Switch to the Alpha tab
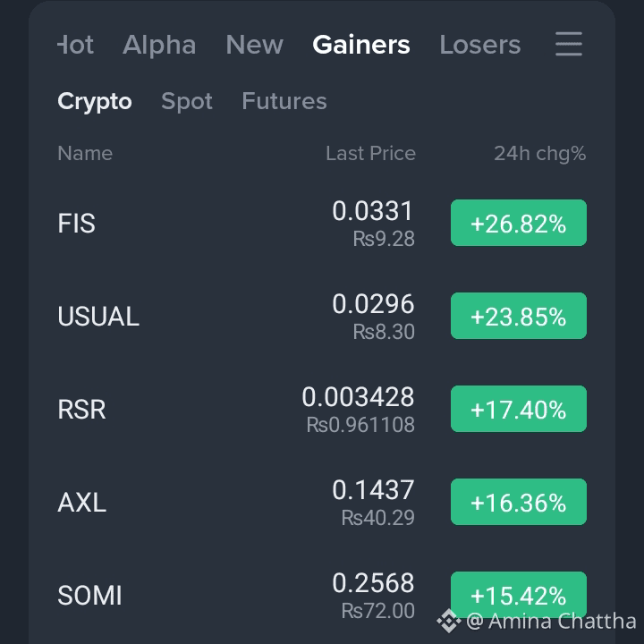The image size is (644, 644). pos(159,45)
